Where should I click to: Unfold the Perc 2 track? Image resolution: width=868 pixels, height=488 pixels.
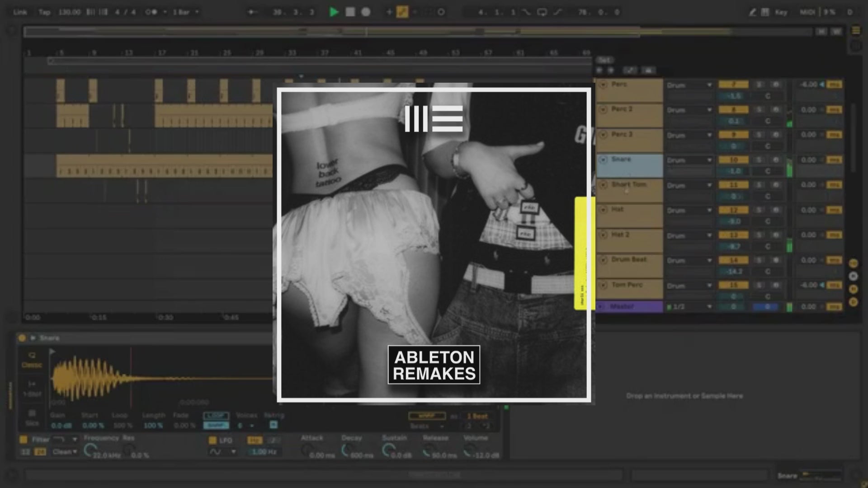pos(603,109)
